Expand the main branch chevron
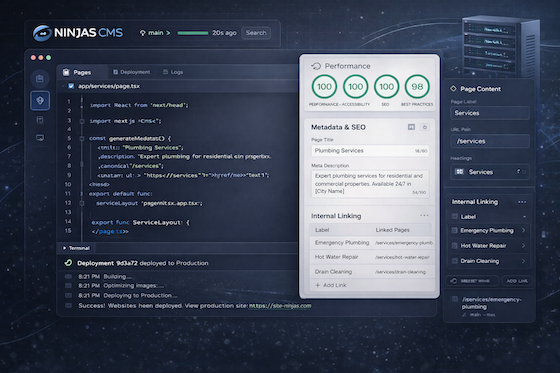 tap(168, 33)
